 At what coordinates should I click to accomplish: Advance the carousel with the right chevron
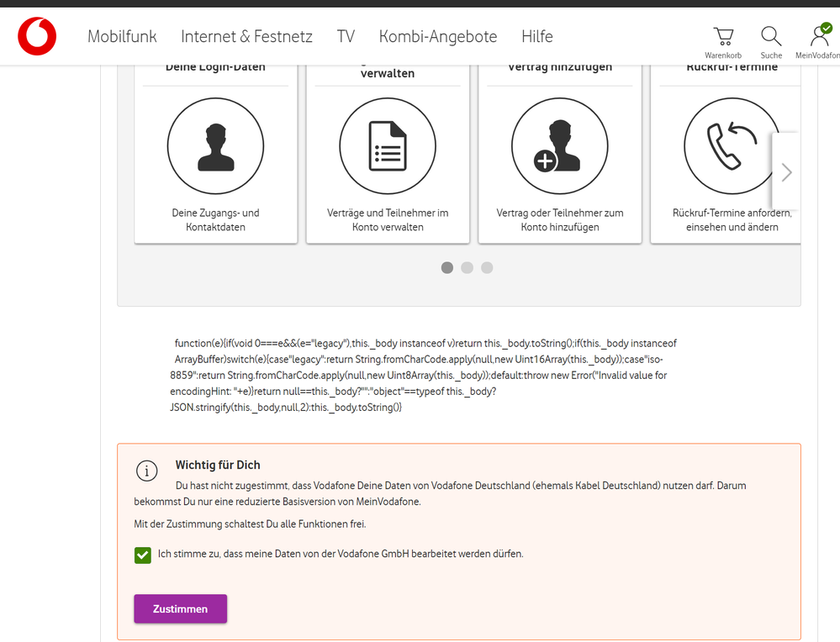(786, 172)
